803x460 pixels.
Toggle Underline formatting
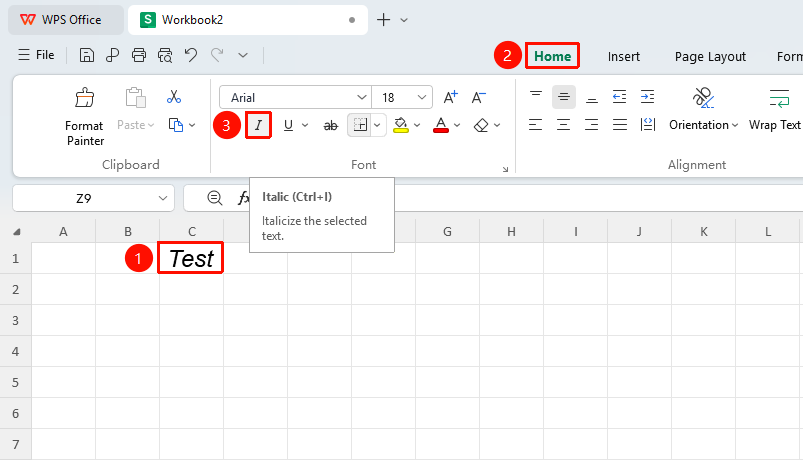(288, 126)
